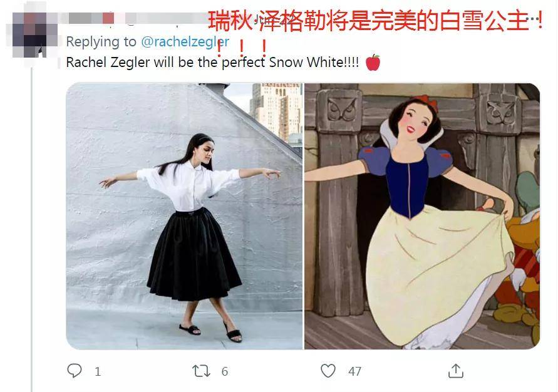The height and width of the screenshot is (392, 558).
Task: Like the tweet with heart icon
Action: tap(328, 371)
